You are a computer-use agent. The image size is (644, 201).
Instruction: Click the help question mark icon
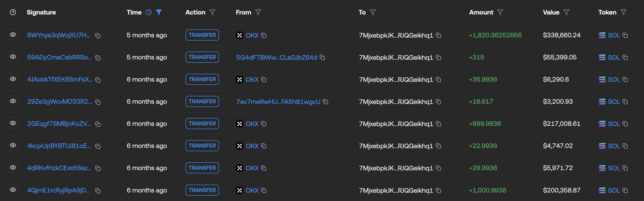(x=13, y=12)
